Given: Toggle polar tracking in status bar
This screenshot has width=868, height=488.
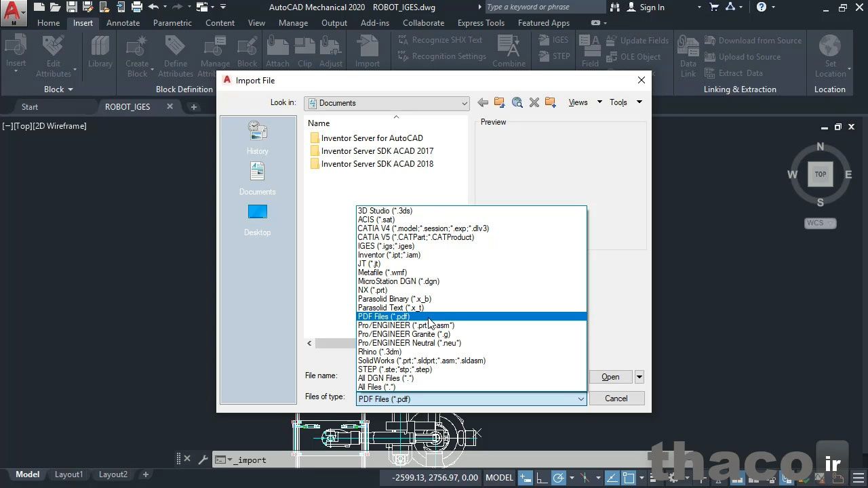Looking at the screenshot, I should pos(559,478).
